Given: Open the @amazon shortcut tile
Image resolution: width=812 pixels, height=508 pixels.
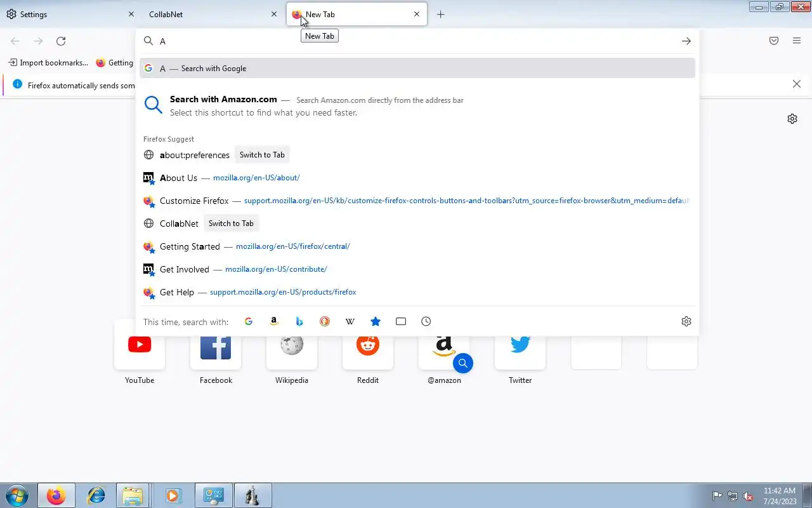Looking at the screenshot, I should [444, 352].
